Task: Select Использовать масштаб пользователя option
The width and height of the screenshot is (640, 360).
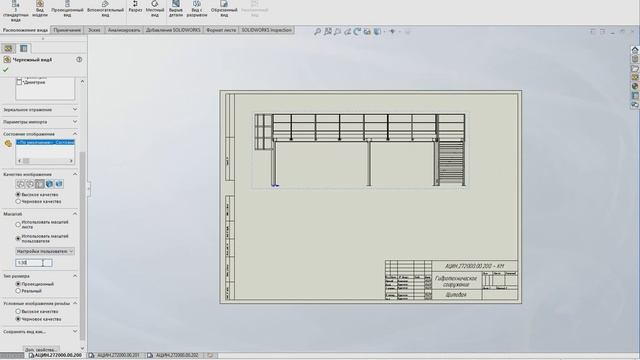Action: 18,238
